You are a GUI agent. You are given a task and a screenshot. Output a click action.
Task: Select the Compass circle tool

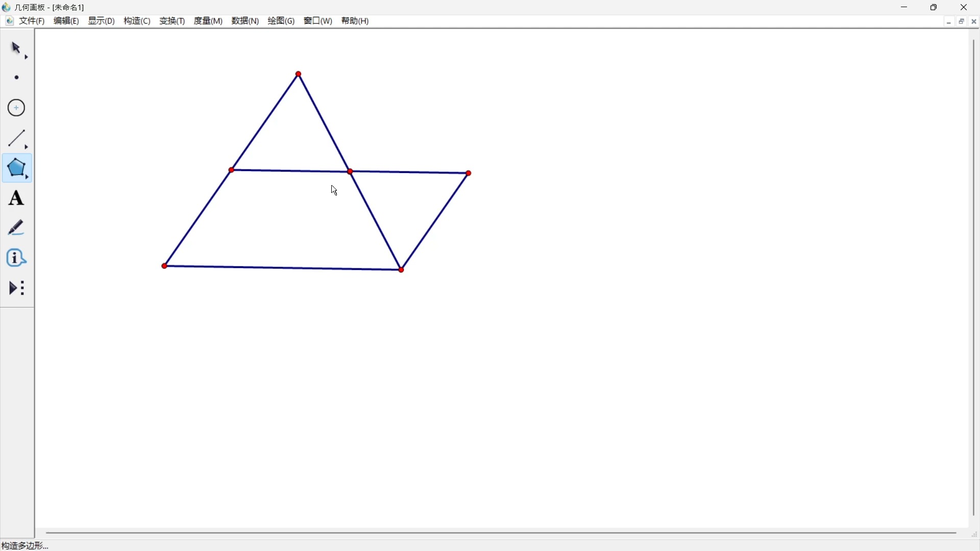[17, 108]
